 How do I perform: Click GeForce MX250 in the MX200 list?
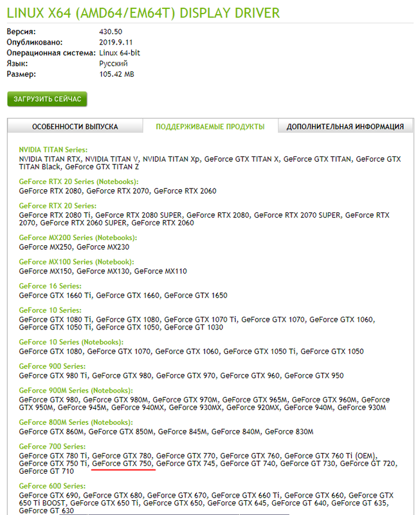45,247
